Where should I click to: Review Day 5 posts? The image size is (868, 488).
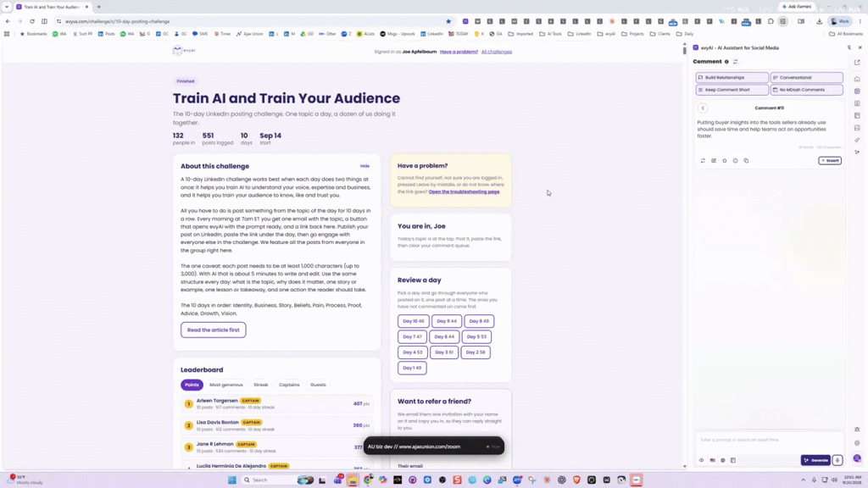pos(476,336)
